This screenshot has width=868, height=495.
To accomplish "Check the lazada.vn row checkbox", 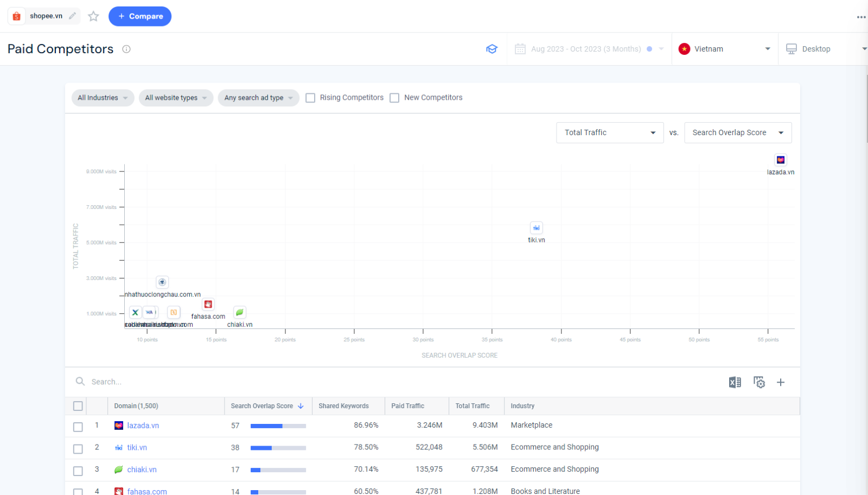I will tap(78, 427).
